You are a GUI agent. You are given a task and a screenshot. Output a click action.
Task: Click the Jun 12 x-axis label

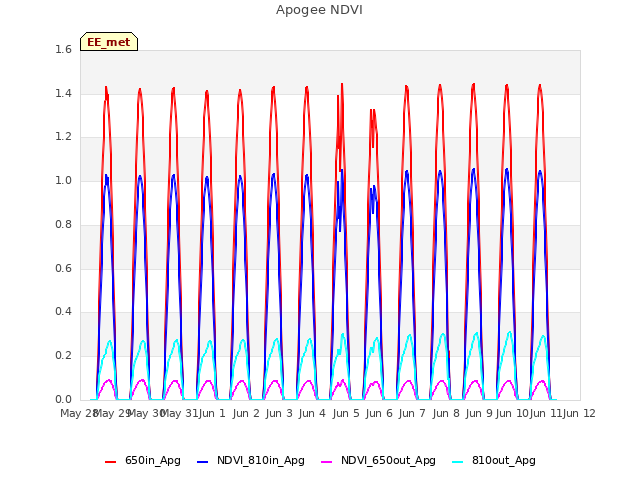[x=579, y=413]
